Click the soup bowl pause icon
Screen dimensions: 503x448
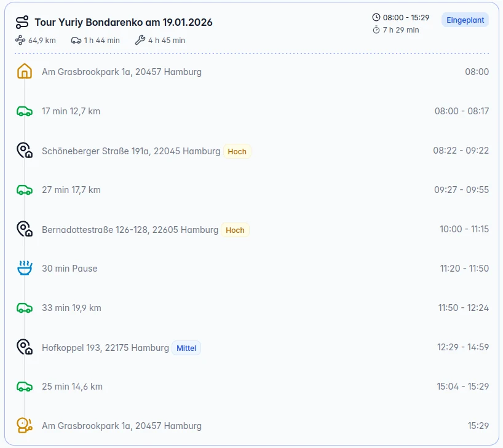point(25,268)
